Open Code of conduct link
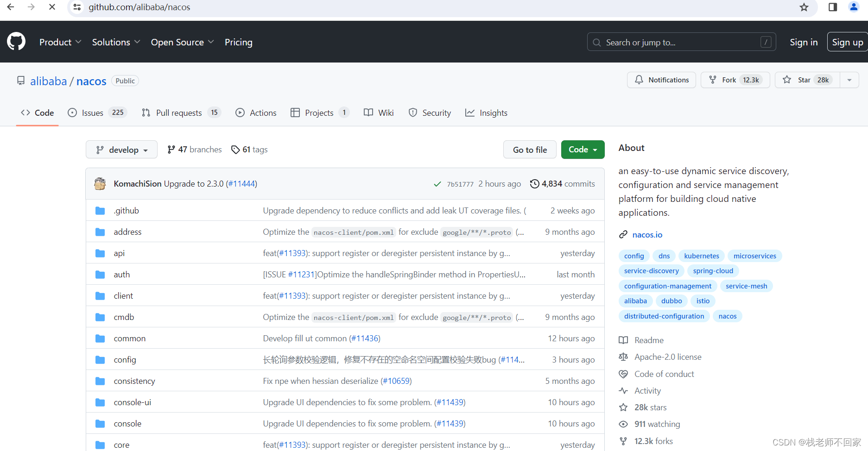This screenshot has width=868, height=451. [x=664, y=374]
